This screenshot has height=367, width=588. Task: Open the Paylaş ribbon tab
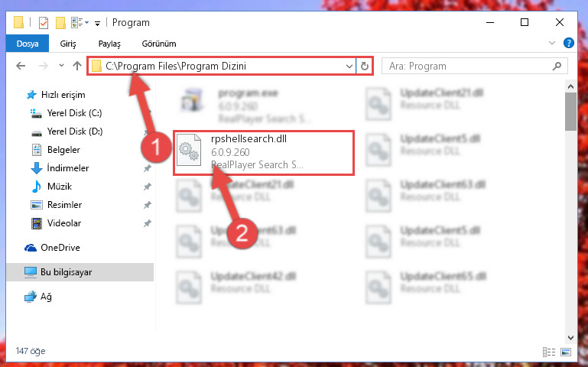(x=109, y=44)
